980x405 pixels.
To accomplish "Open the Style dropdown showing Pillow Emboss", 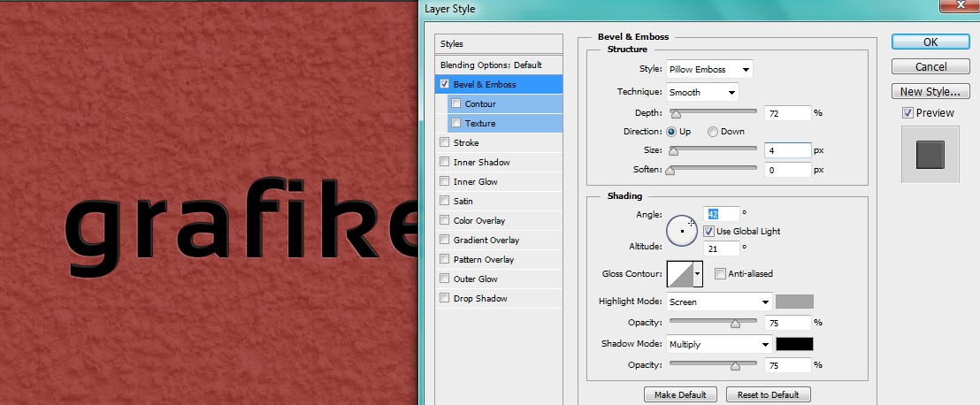I will [x=709, y=69].
